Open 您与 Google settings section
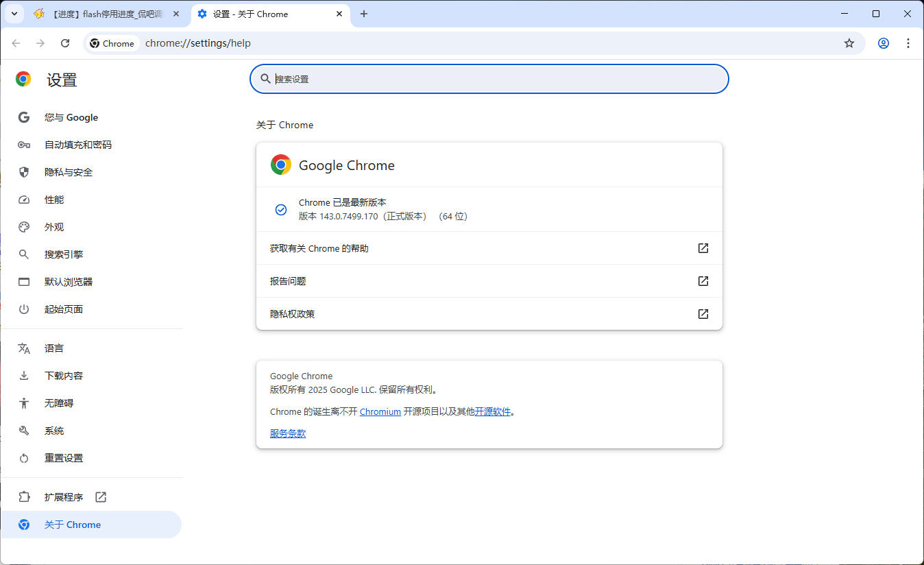The width and height of the screenshot is (924, 565). [x=71, y=117]
